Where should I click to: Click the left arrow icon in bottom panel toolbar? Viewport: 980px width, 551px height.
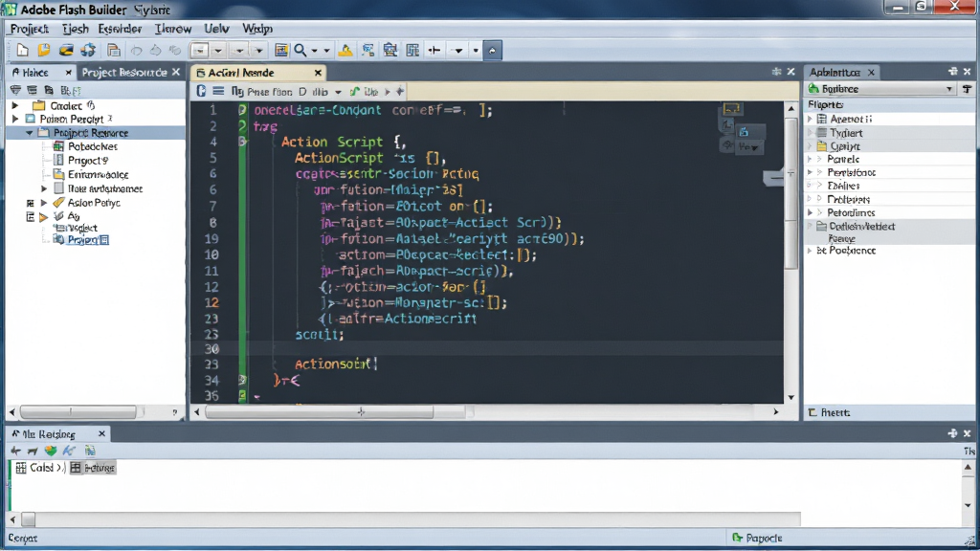coord(15,451)
